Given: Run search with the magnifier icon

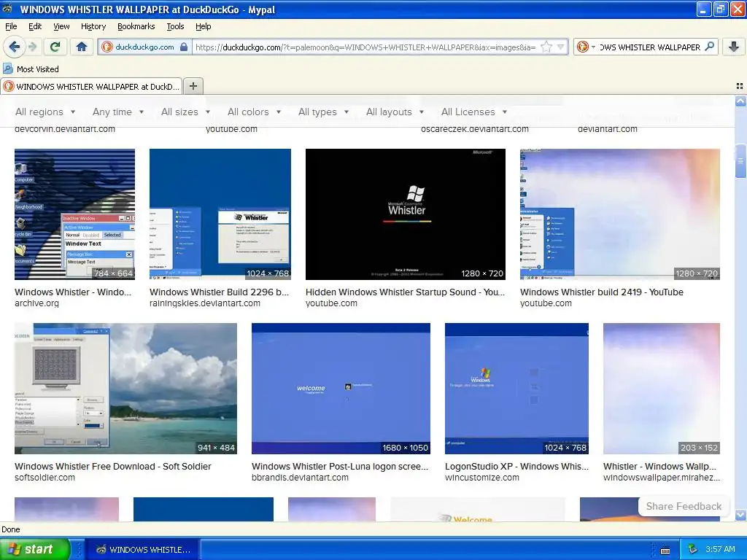Looking at the screenshot, I should tap(709, 46).
